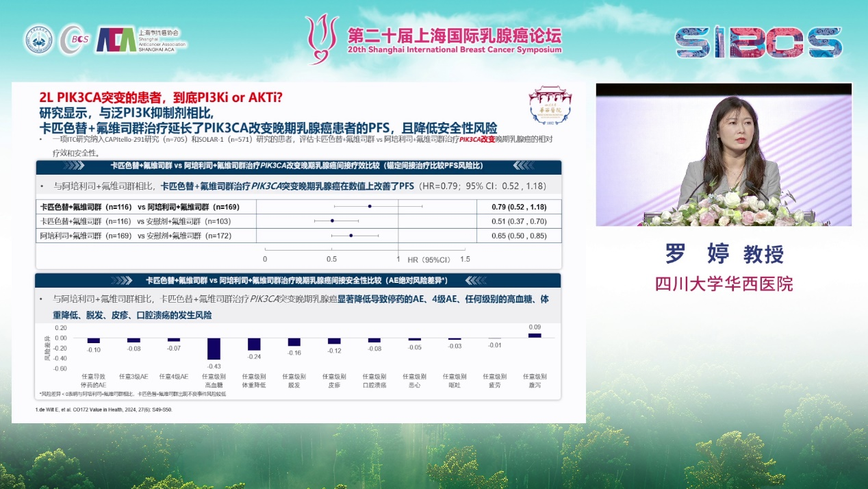The width and height of the screenshot is (868, 489).
Task: Select the speaker video thumbnail
Action: coord(724,155)
